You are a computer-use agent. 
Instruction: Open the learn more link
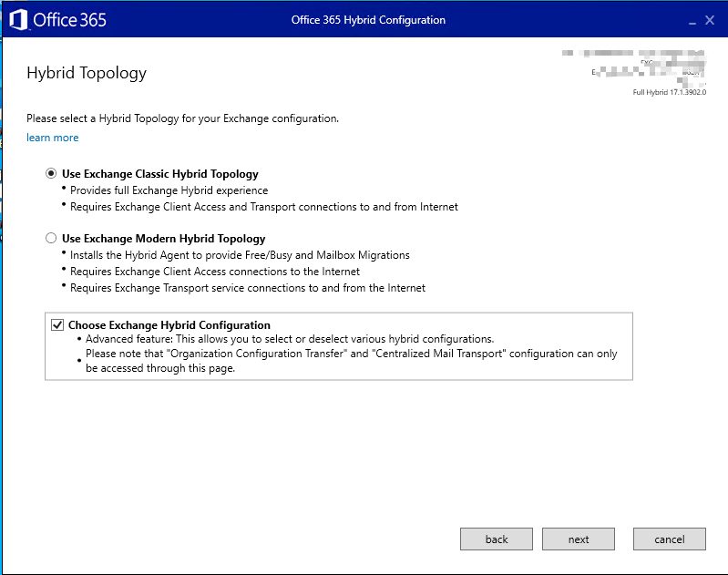53,138
